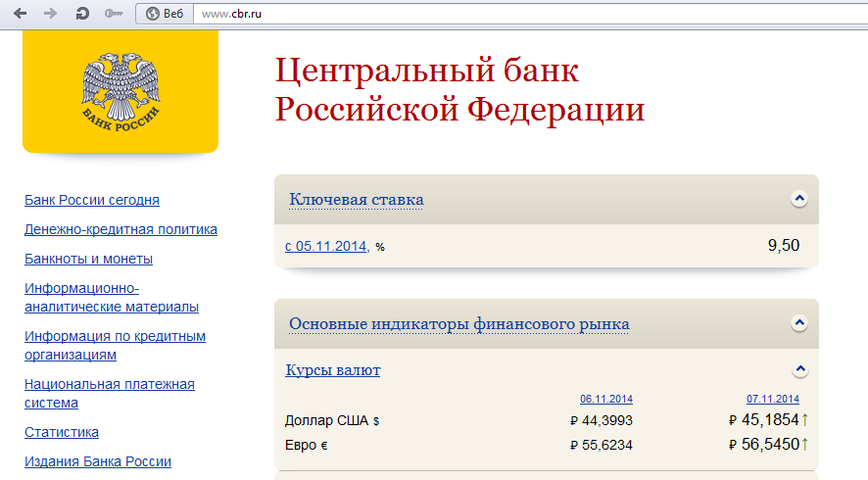Open Информация по кредитным организациям
Screen dimensions: 868x480
[x=115, y=345]
